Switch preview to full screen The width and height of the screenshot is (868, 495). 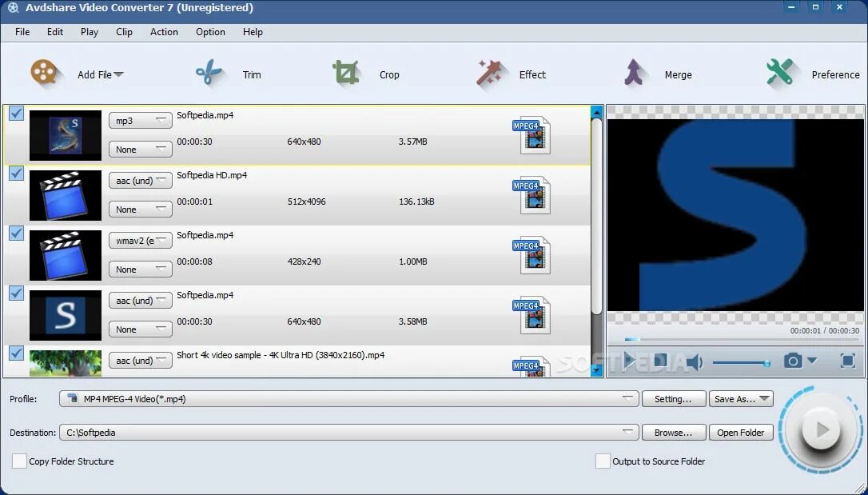pyautogui.click(x=847, y=361)
